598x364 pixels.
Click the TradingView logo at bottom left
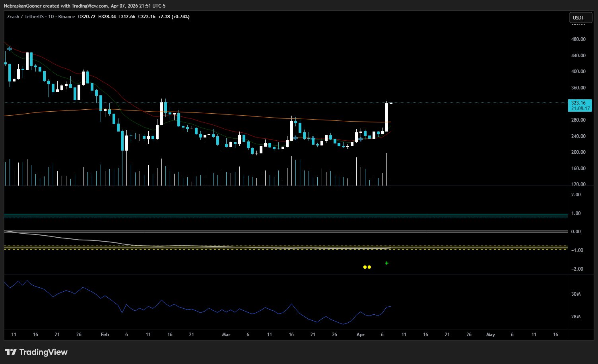pyautogui.click(x=36, y=352)
